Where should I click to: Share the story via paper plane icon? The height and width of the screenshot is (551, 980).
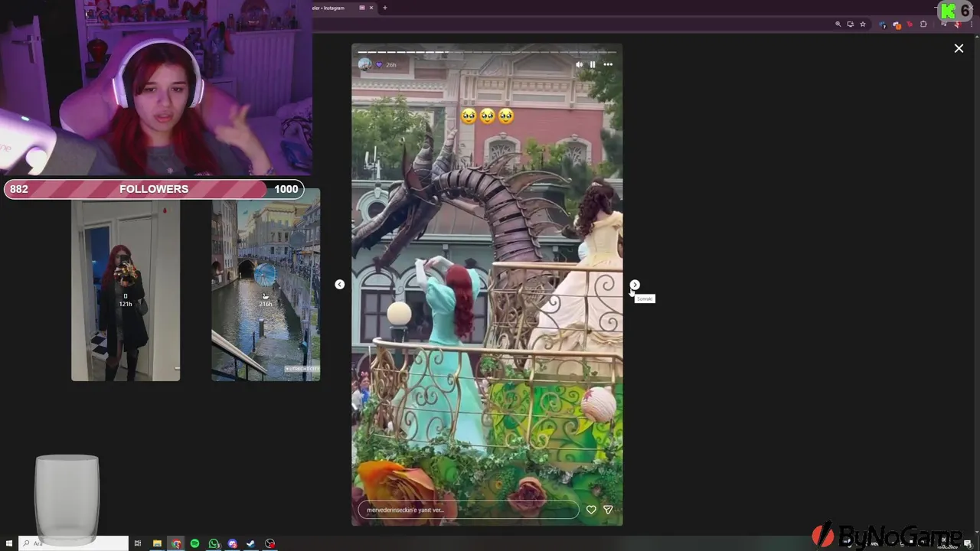tap(608, 510)
